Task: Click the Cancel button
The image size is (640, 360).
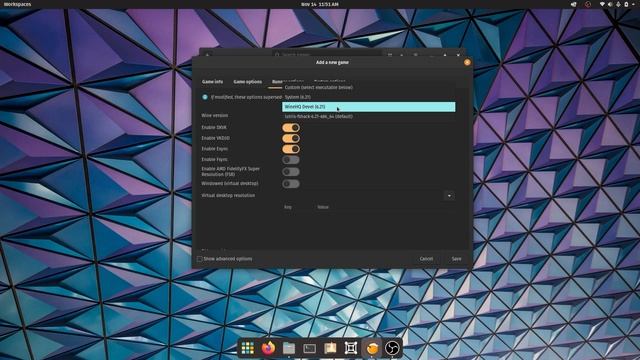Action: pos(426,259)
